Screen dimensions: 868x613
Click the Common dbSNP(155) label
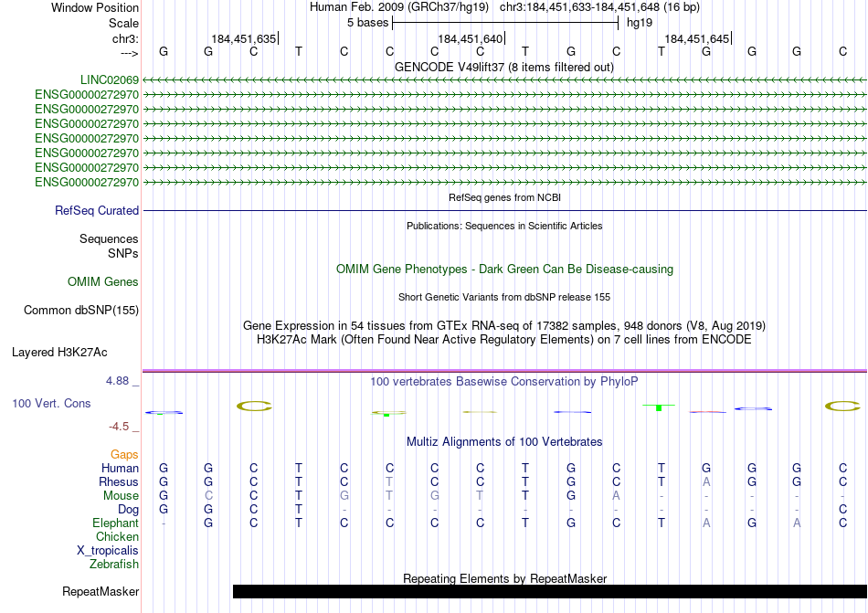(x=80, y=311)
